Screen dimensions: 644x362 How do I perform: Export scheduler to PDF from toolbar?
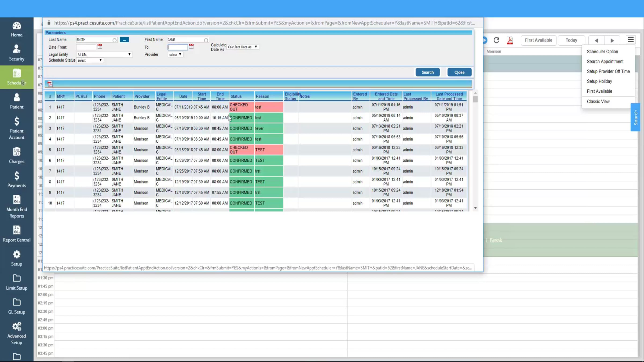coord(510,40)
